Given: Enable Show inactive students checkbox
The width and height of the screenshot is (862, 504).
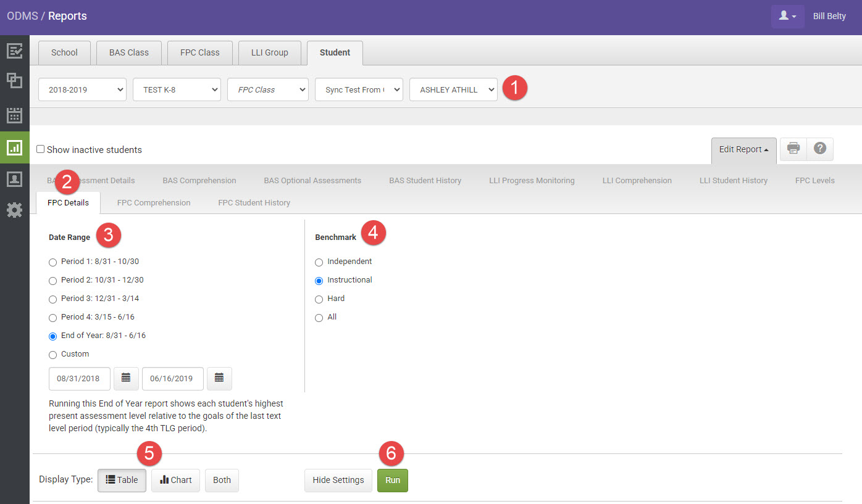Looking at the screenshot, I should pos(41,149).
